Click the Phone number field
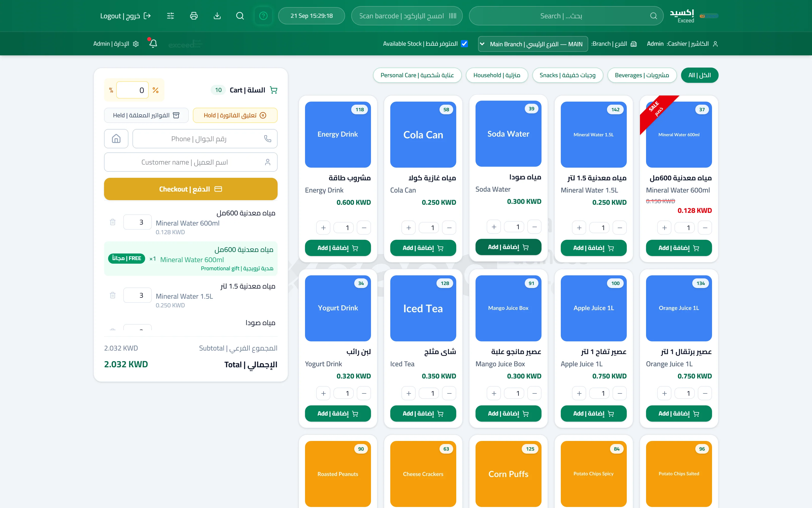 (205, 139)
